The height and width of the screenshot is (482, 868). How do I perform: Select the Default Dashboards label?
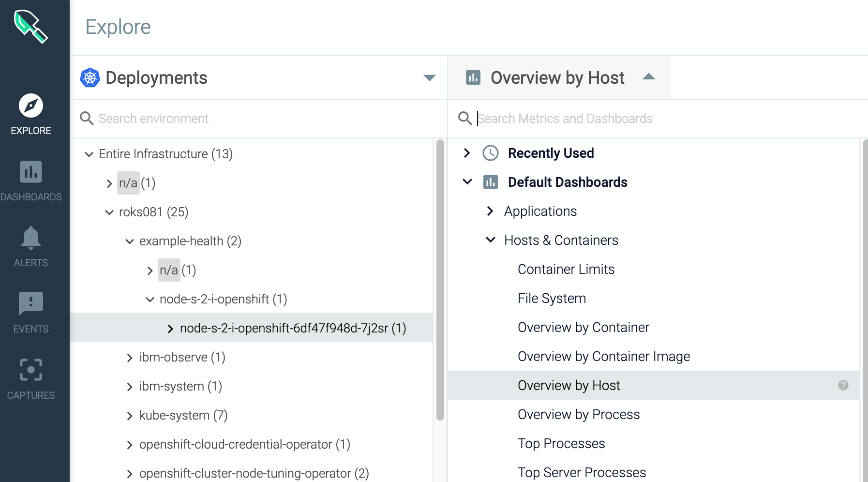click(x=568, y=182)
